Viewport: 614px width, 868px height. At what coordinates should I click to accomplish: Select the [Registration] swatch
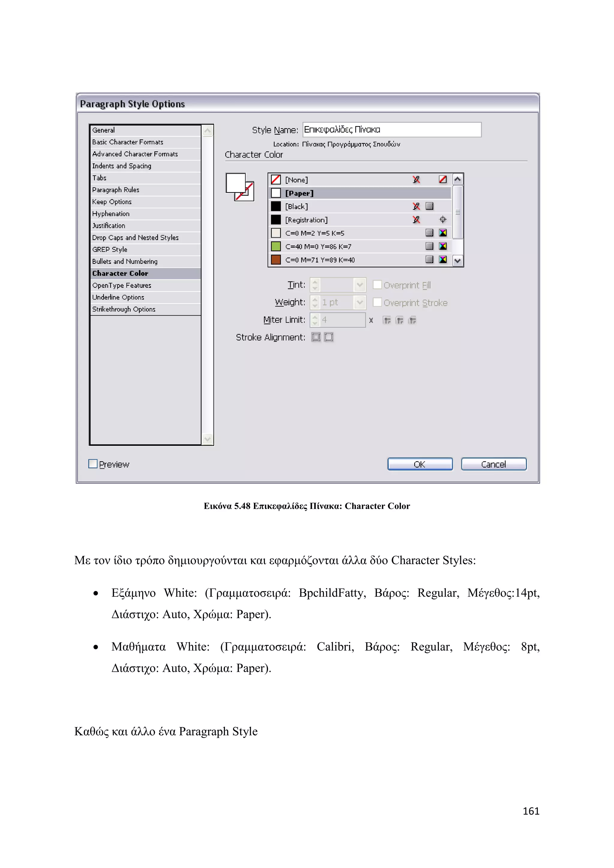360,220
